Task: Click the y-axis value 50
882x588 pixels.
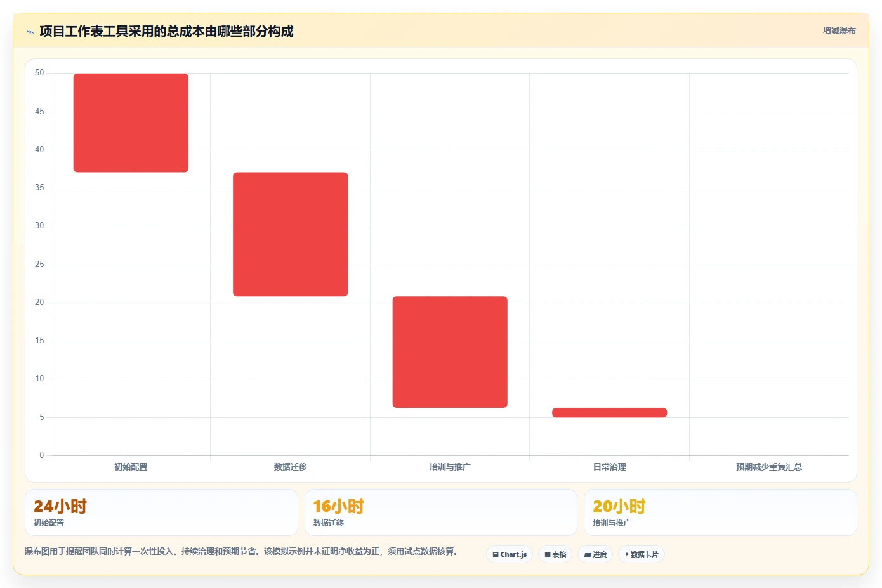Action: [39, 73]
